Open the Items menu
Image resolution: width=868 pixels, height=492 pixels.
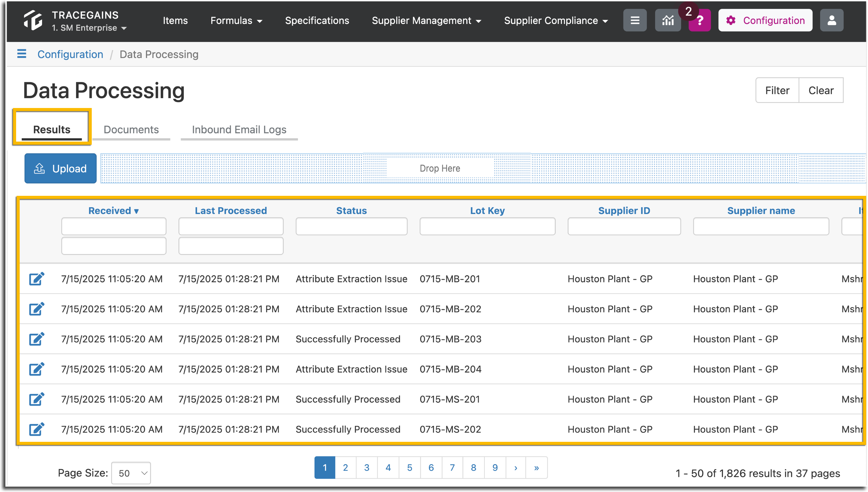(175, 21)
